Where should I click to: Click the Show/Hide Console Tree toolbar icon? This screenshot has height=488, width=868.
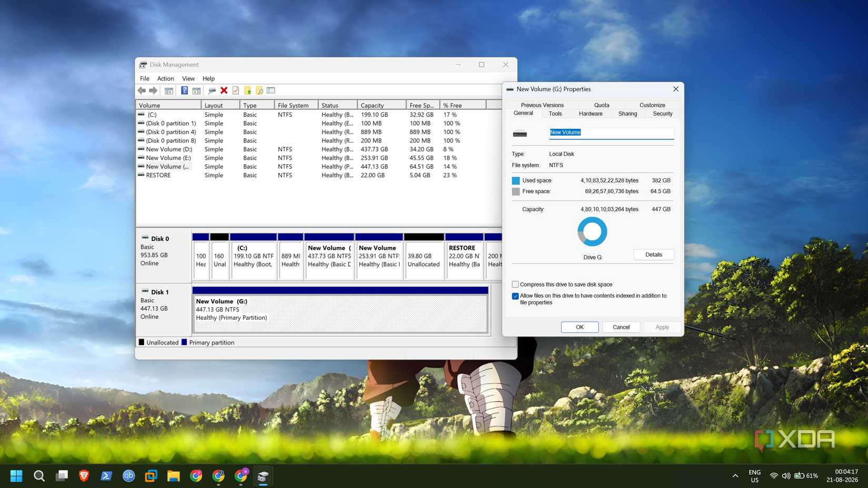(169, 90)
